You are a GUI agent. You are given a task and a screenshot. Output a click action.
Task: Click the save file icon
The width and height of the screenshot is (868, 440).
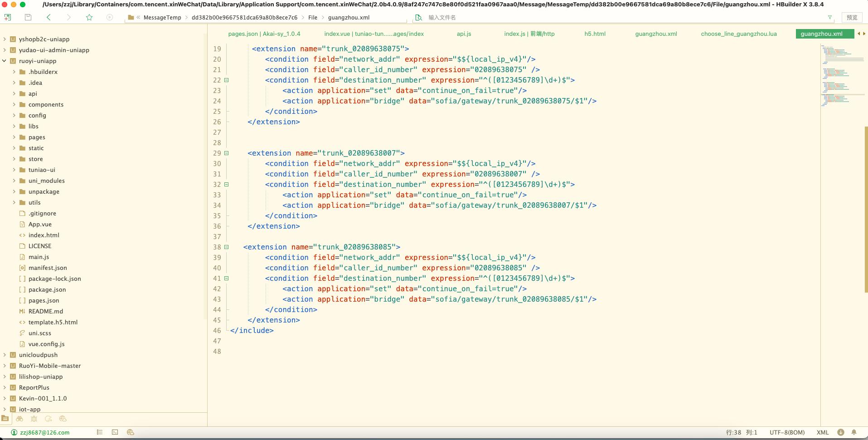click(x=28, y=17)
